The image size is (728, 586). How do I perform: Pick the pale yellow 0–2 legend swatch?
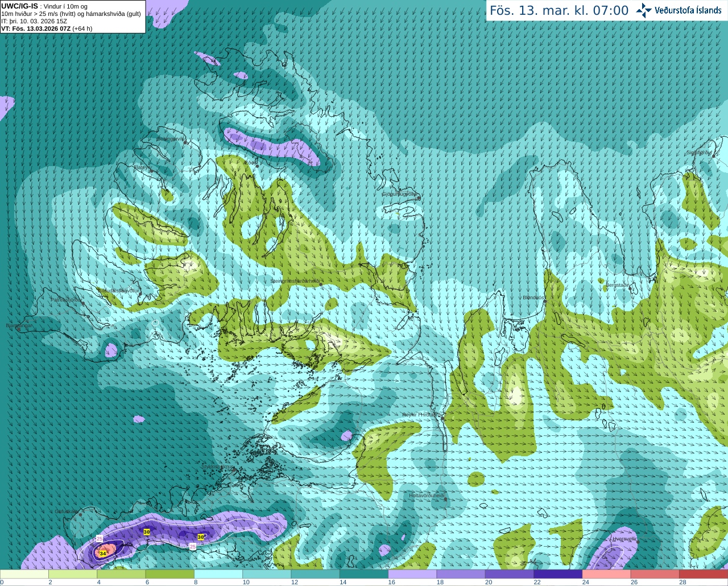tap(24, 574)
